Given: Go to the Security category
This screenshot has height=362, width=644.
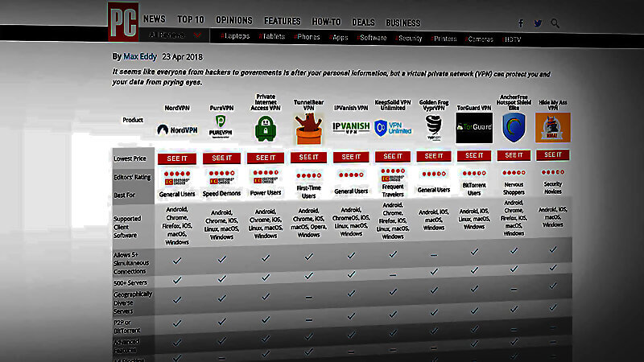Looking at the screenshot, I should 409,38.
